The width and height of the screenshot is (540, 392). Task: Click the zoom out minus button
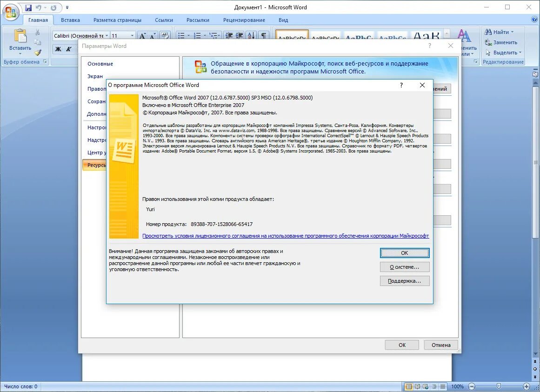[x=472, y=386]
